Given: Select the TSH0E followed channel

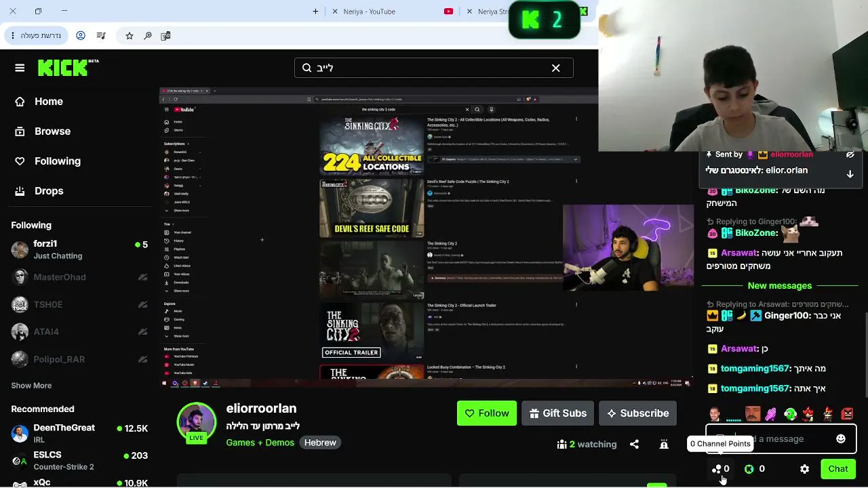Looking at the screenshot, I should 79,304.
